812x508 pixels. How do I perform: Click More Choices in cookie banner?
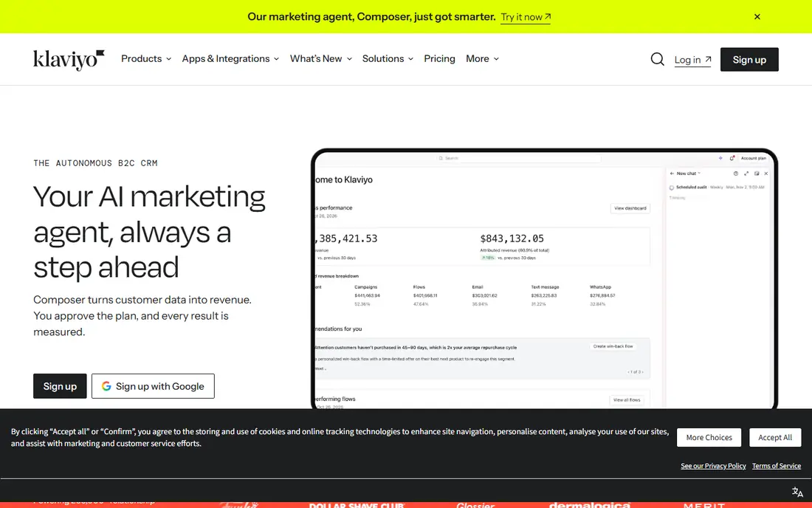pyautogui.click(x=709, y=438)
